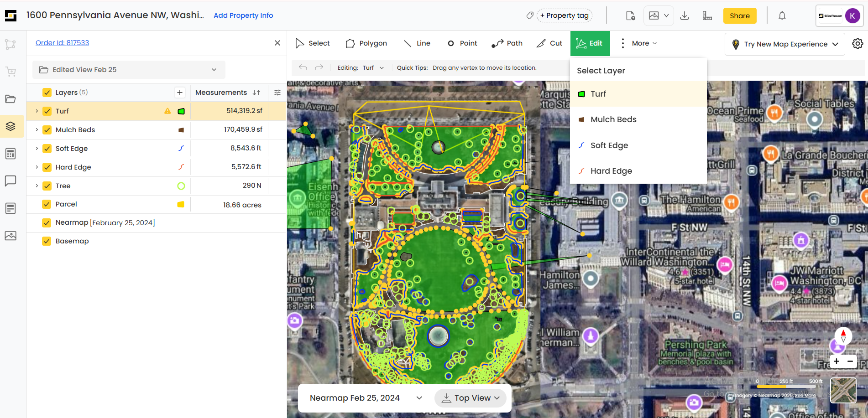Viewport: 868px width, 418px height.
Task: Zoom in the map with plus
Action: (836, 361)
